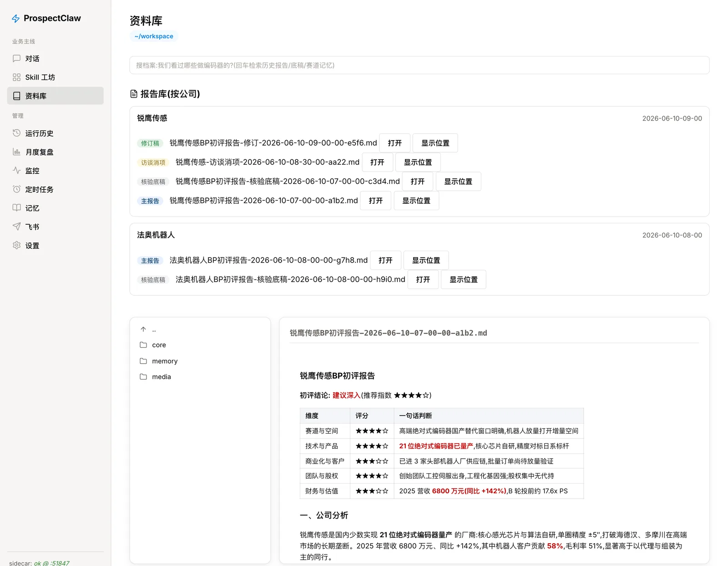Switch to 月度复盘

[56, 152]
